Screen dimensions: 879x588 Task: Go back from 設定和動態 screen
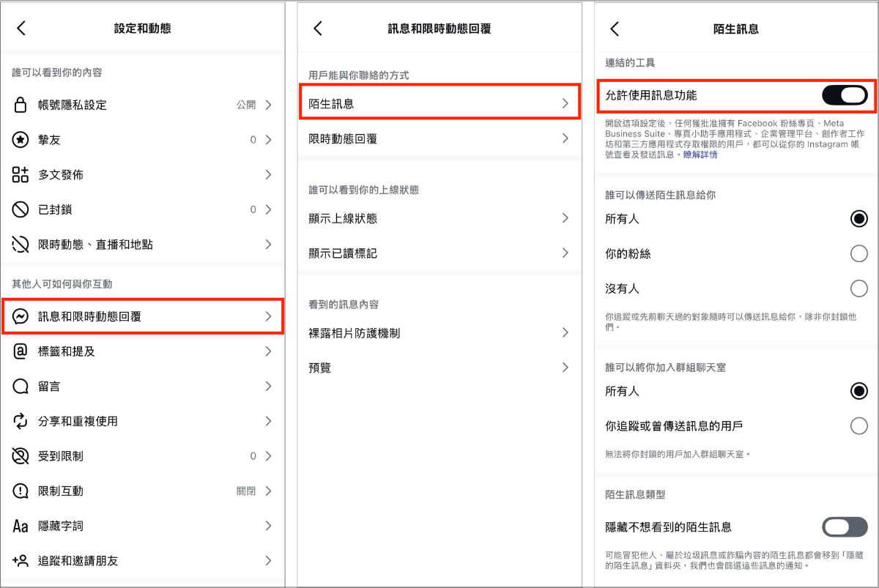tap(21, 29)
